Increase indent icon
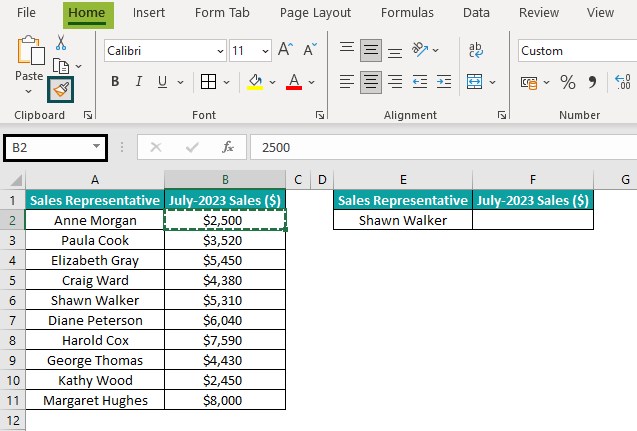This screenshot has width=637, height=431. (444, 82)
